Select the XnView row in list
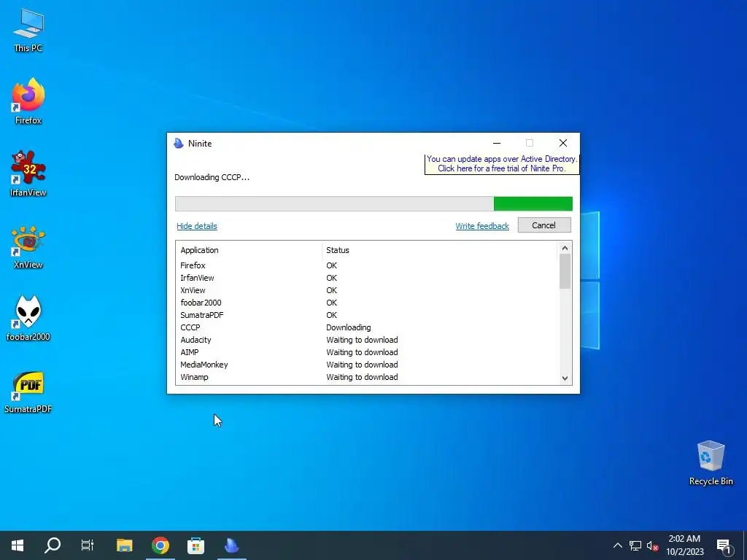The image size is (747, 560). click(x=367, y=290)
